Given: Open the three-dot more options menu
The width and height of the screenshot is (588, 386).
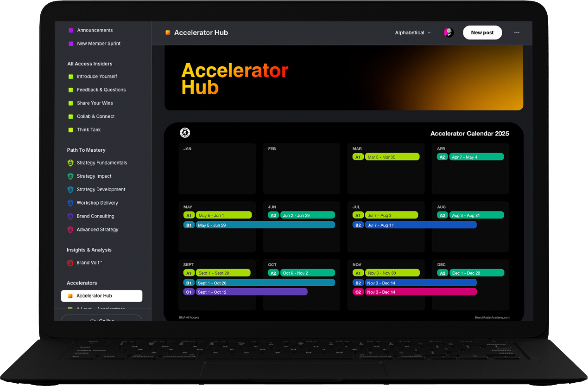Looking at the screenshot, I should [517, 32].
